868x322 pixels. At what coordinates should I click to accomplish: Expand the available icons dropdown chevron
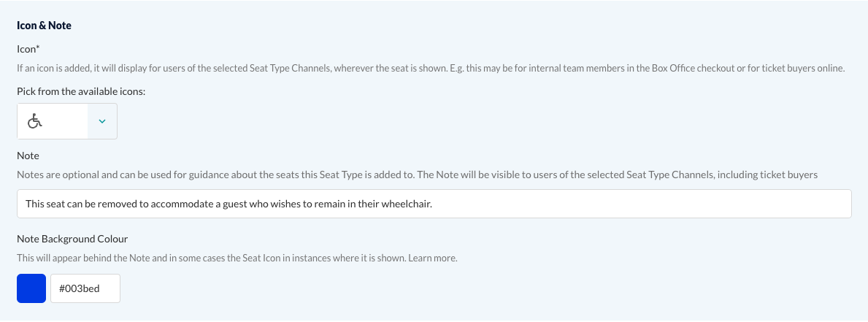click(102, 121)
